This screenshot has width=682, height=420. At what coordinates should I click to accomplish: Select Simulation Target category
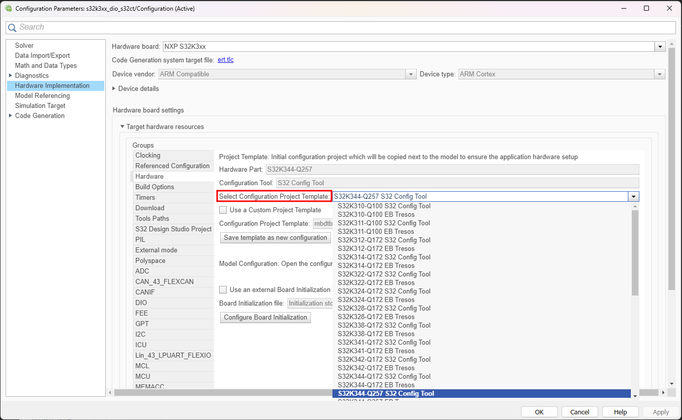click(40, 106)
